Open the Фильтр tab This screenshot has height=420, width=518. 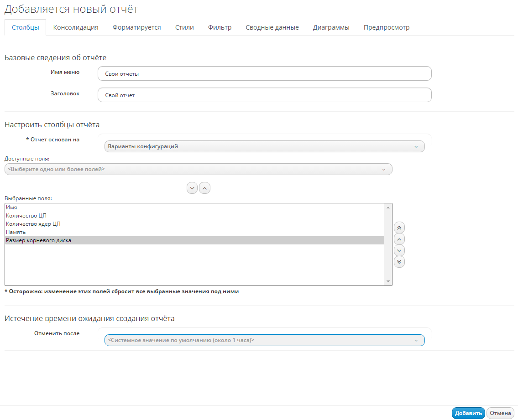(x=220, y=27)
